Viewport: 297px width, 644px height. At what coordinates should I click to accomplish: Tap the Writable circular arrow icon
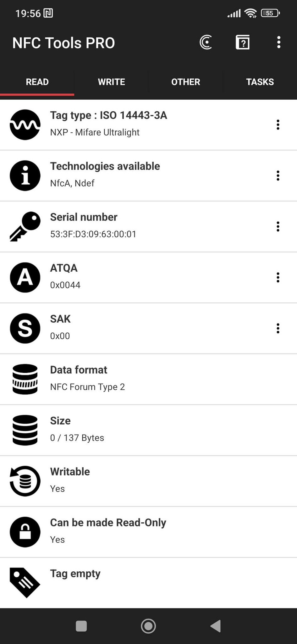point(25,481)
